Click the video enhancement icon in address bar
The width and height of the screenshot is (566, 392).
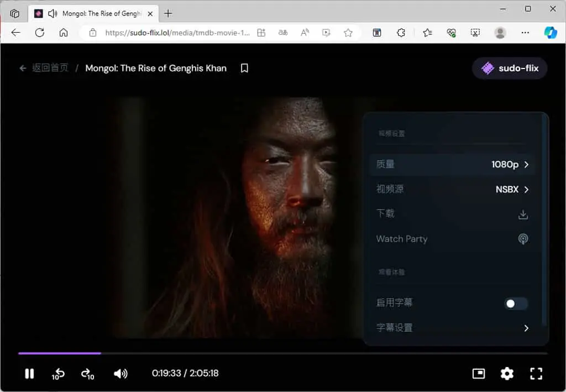click(x=326, y=33)
